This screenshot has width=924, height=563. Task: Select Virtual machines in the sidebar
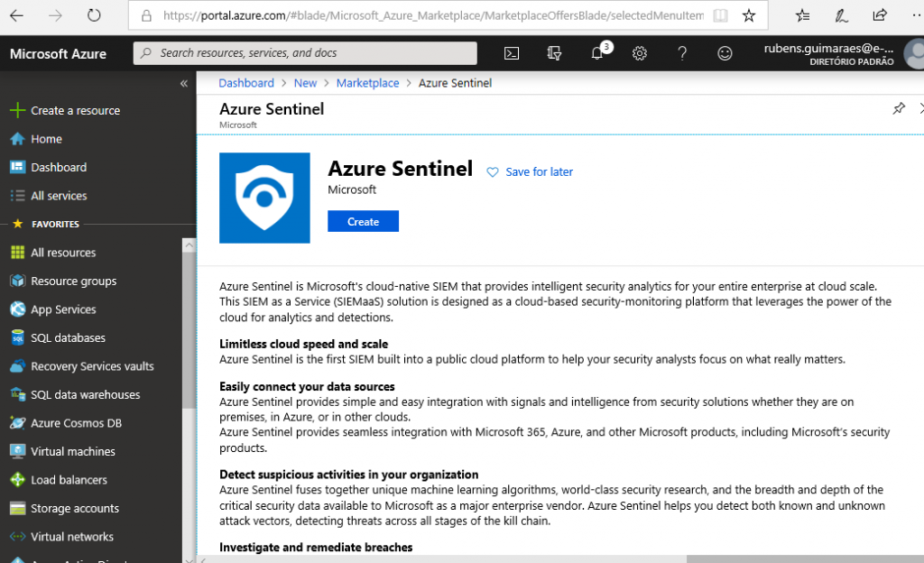pyautogui.click(x=72, y=451)
